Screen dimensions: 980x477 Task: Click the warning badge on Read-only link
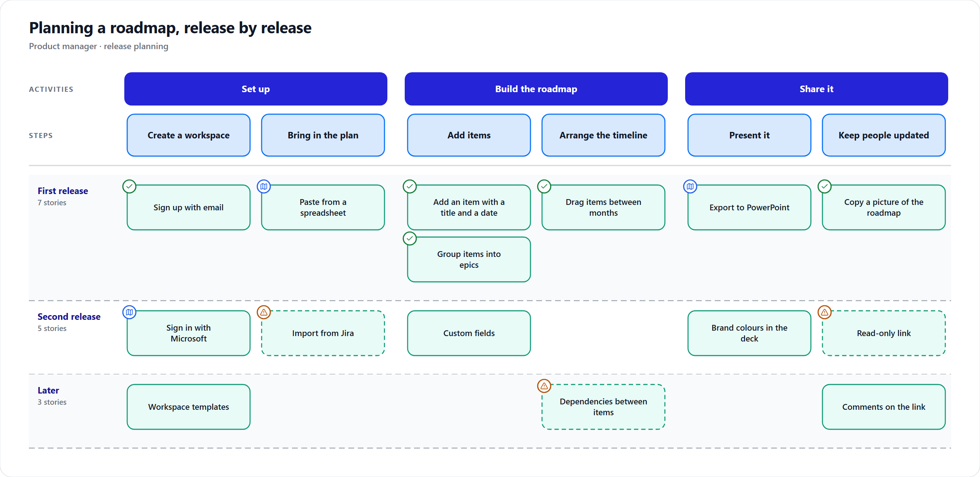coord(824,312)
